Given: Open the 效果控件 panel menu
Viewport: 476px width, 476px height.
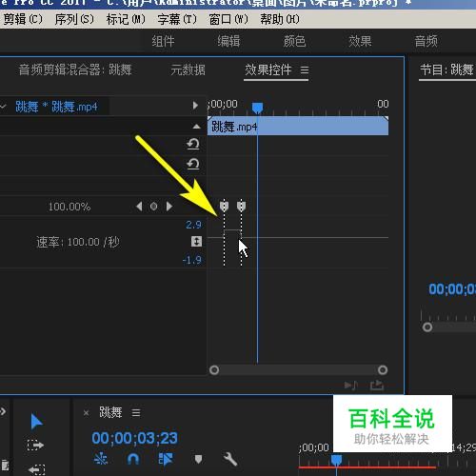Looking at the screenshot, I should [305, 69].
